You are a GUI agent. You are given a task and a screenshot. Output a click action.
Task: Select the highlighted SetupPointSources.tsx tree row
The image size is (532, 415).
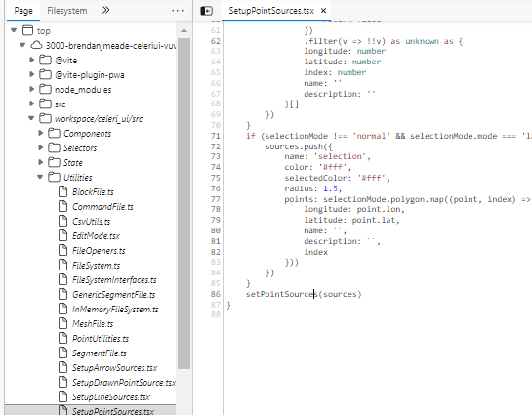(91, 410)
